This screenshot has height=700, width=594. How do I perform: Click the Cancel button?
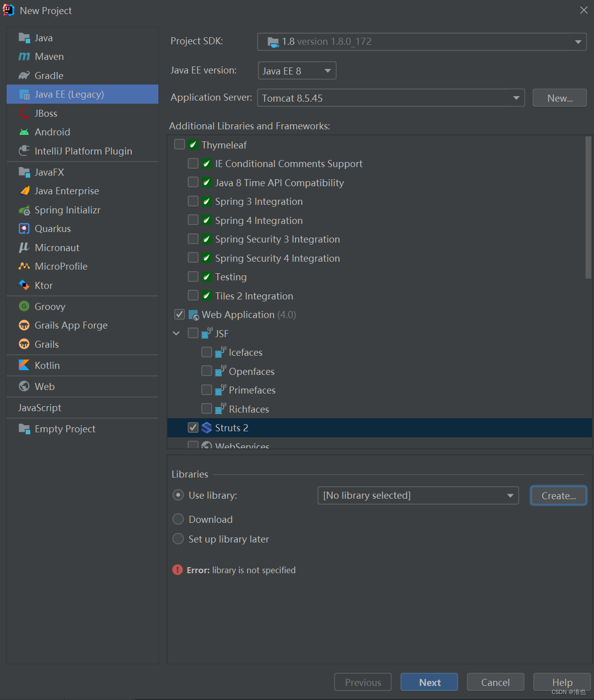click(495, 682)
